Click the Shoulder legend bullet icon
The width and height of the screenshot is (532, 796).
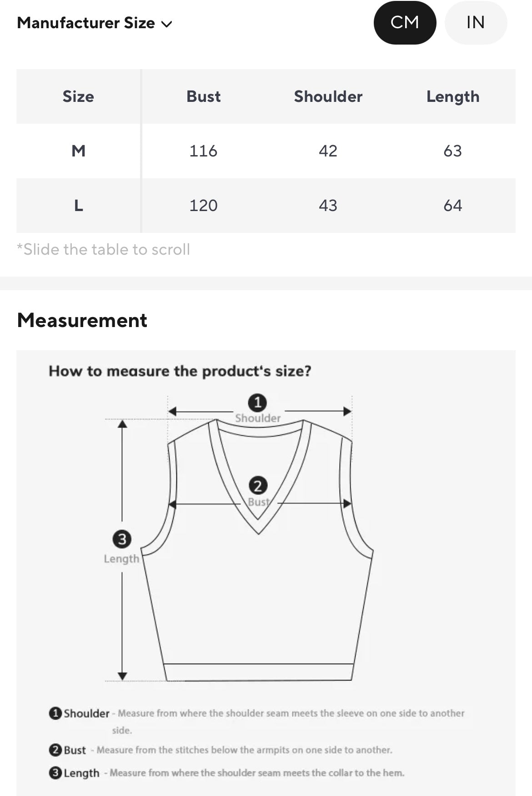coord(55,713)
